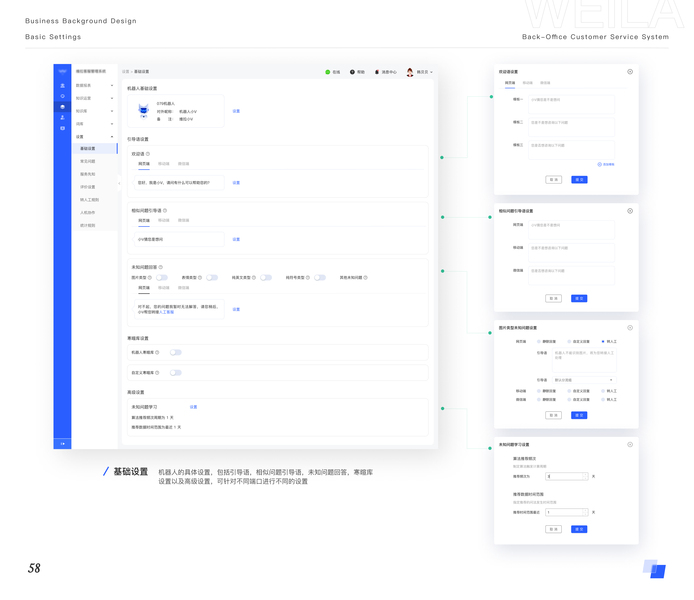The height and width of the screenshot is (600, 694).
Task: Click the first template text area in 欢迎语设置 dialog
Action: coord(571,105)
